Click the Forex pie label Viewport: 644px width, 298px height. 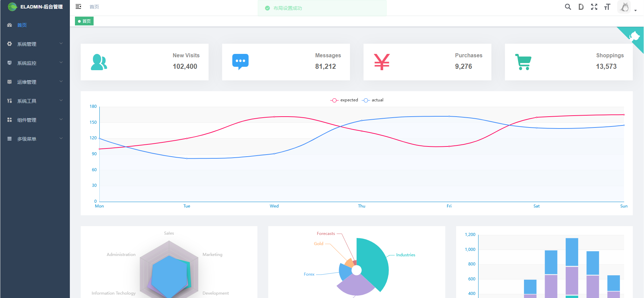309,274
